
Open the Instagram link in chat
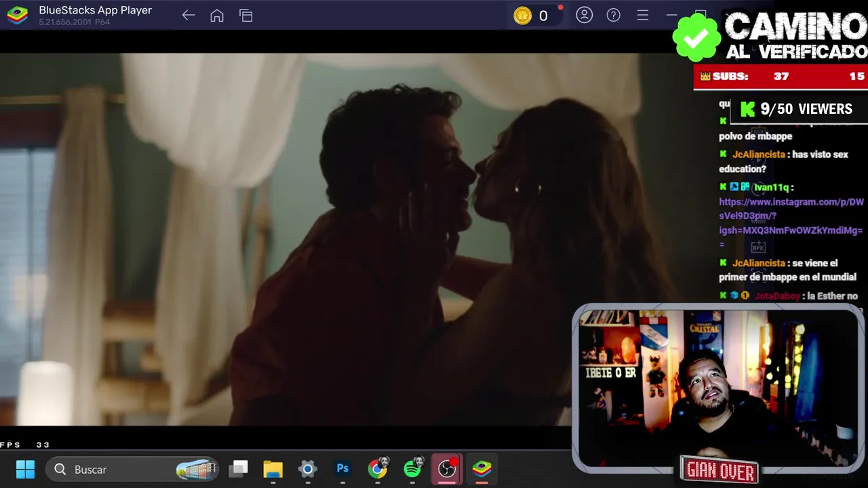791,223
